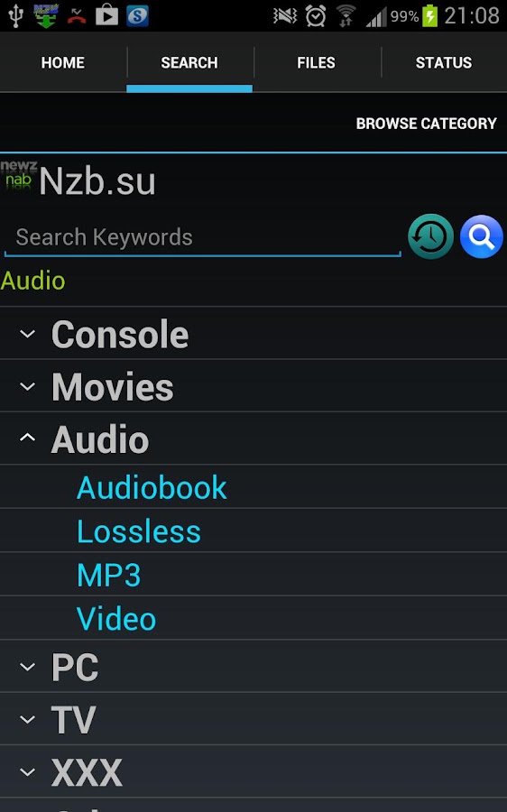Tap the blue magnifier search icon
This screenshot has width=507, height=812.
coord(481,236)
